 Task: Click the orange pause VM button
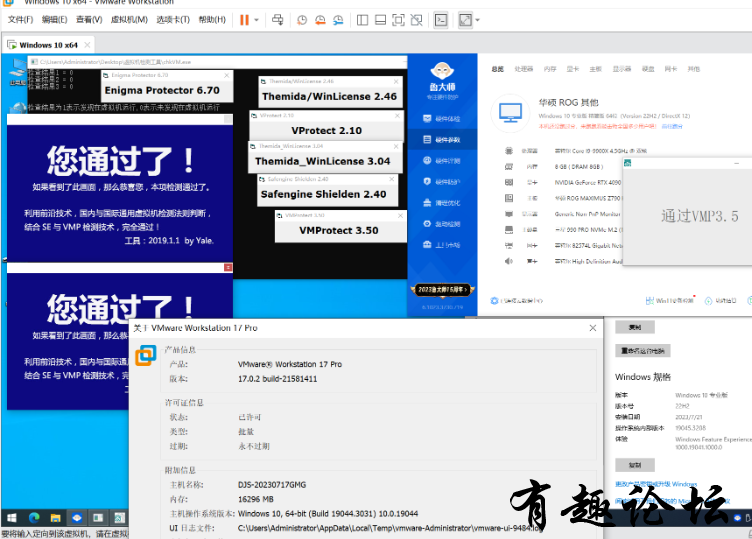point(244,20)
